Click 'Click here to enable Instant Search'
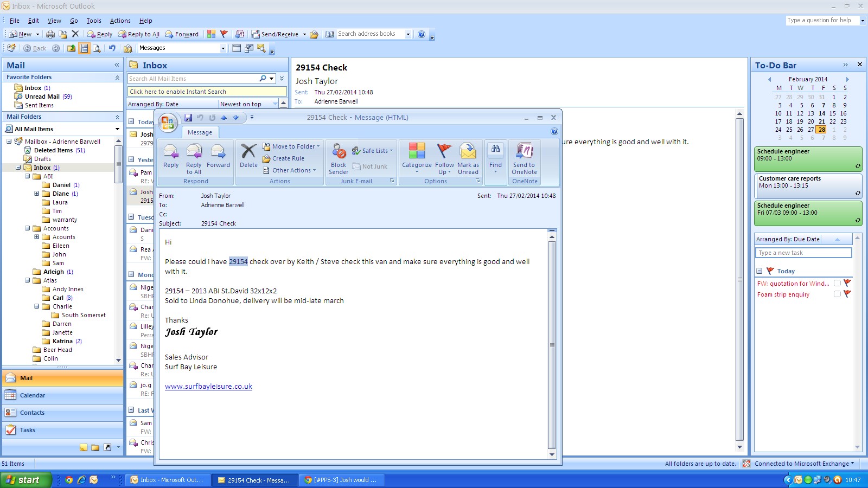The image size is (868, 488). tap(207, 92)
